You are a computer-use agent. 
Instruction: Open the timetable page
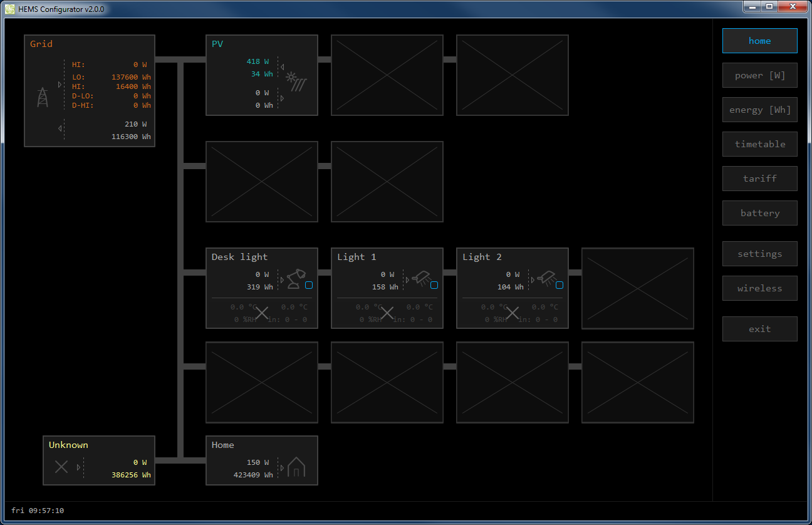coord(759,144)
